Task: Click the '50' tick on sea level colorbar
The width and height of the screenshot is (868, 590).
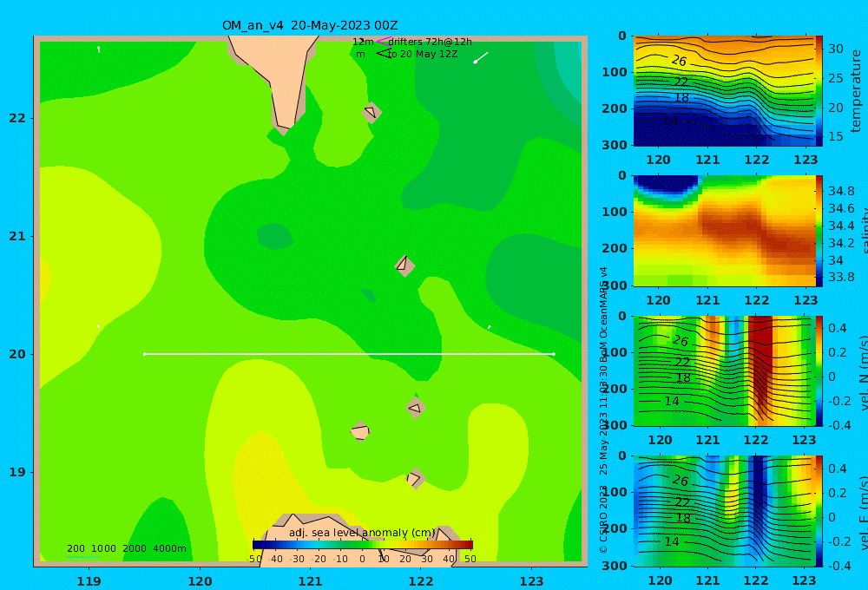Action: [x=470, y=559]
